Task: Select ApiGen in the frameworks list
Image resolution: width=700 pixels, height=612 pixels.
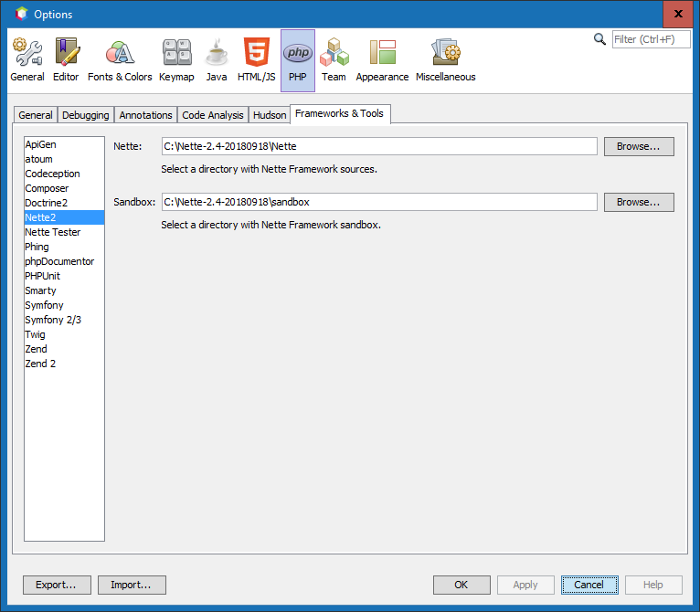Action: coord(64,144)
